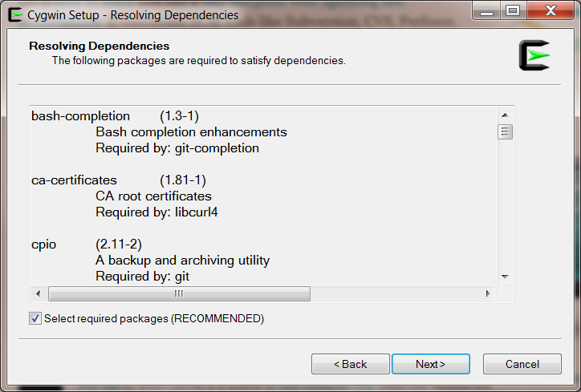Click the Next button
Screen dimensions: 581x392
tap(431, 364)
